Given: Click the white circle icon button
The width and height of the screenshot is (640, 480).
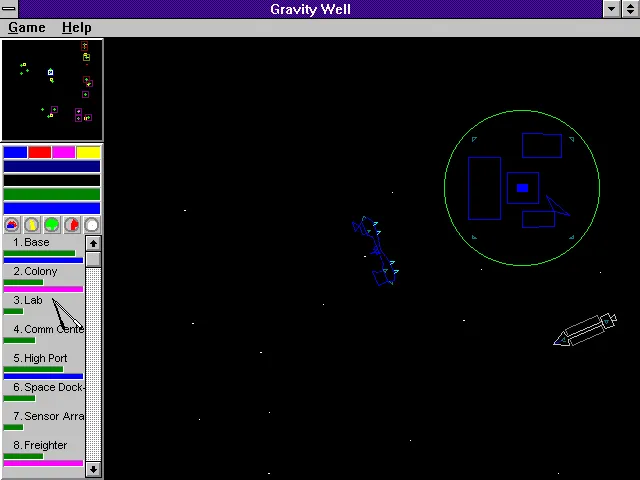Looking at the screenshot, I should tap(92, 225).
